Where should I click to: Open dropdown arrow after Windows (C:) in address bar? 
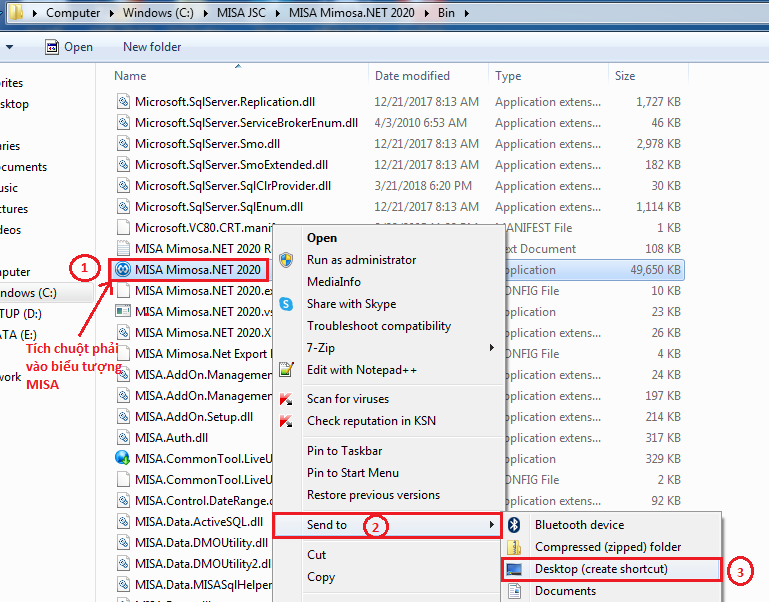(x=206, y=13)
